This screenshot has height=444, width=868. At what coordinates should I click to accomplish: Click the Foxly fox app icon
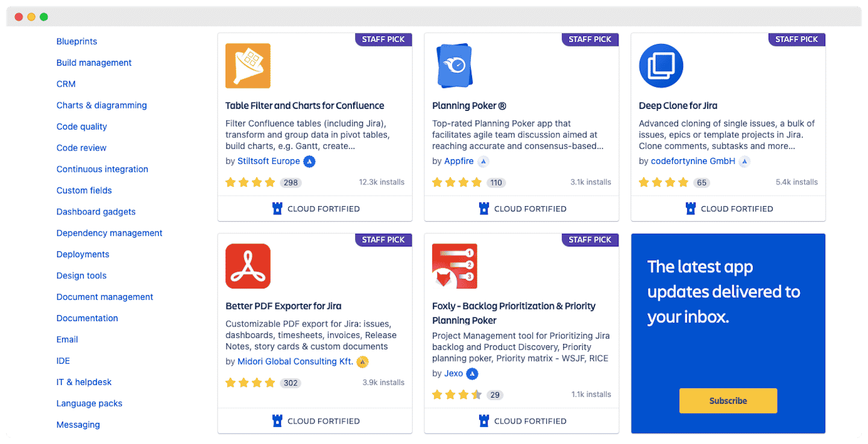pyautogui.click(x=454, y=266)
